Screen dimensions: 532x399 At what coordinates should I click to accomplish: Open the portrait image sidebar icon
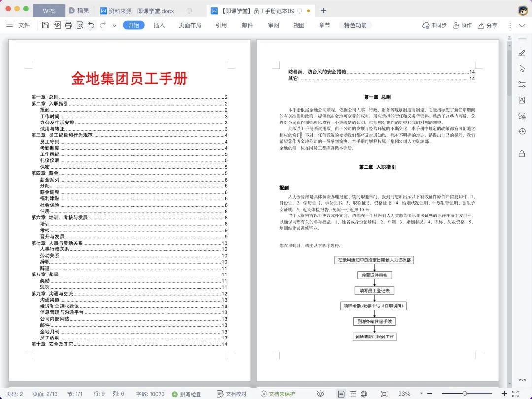point(522,100)
